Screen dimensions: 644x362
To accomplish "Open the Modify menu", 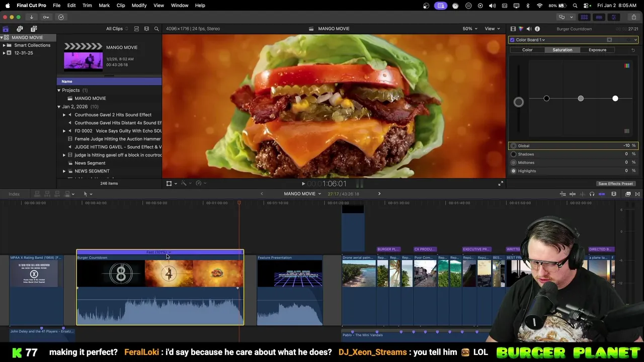I will click(x=139, y=6).
